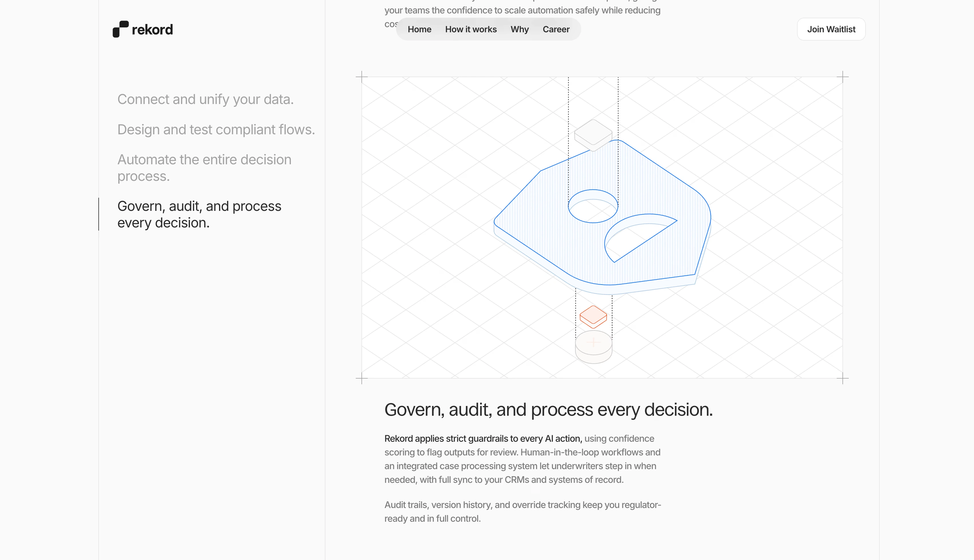This screenshot has height=560, width=974.
Task: Click the gray cylinder with plus mark
Action: point(593,346)
